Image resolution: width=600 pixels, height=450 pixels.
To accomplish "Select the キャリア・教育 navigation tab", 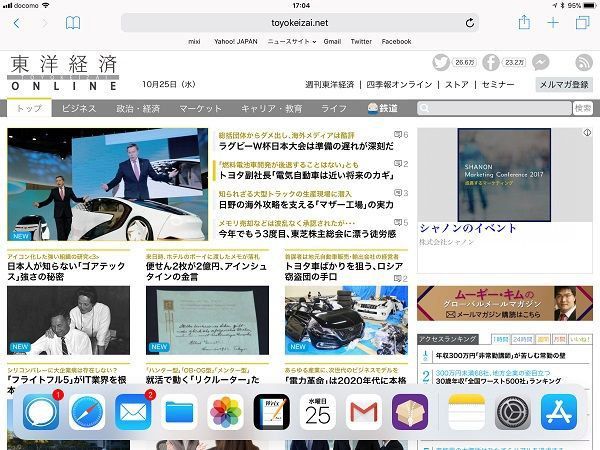I will 271,108.
